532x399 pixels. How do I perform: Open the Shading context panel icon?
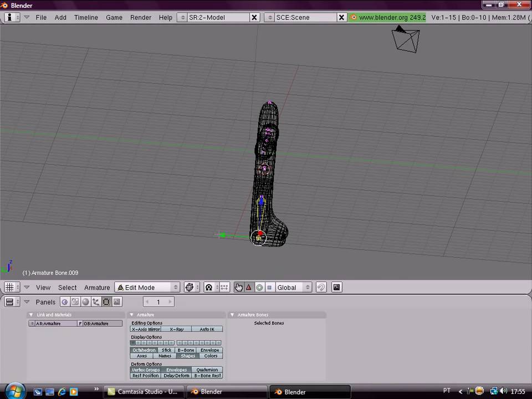coord(85,302)
